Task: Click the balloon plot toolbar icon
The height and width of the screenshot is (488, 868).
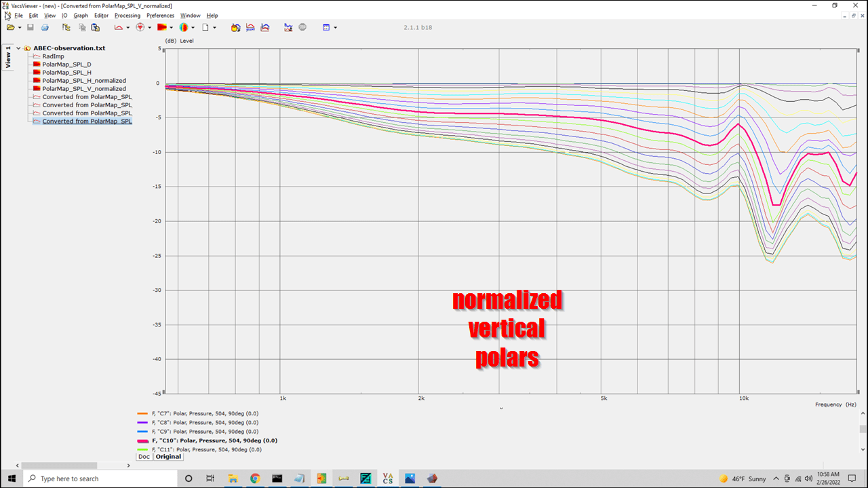Action: (x=184, y=27)
